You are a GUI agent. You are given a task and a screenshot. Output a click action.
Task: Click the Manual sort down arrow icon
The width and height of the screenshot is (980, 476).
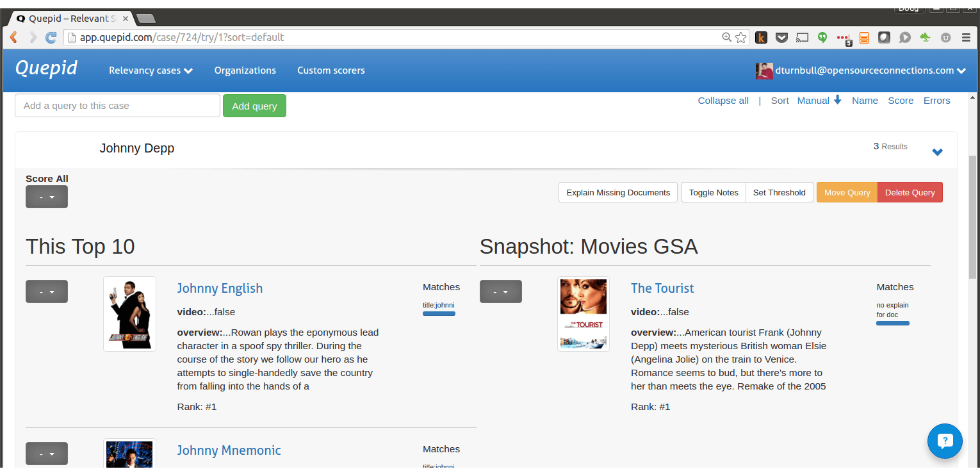pyautogui.click(x=837, y=100)
